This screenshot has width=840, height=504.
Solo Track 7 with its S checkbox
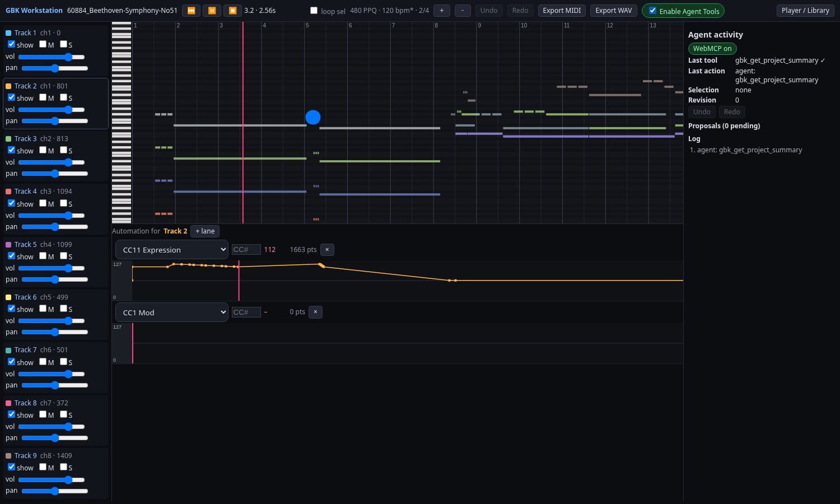[x=63, y=362]
